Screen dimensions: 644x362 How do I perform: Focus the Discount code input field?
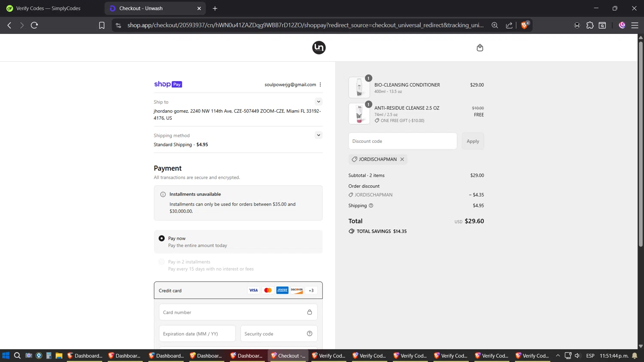pyautogui.click(x=403, y=141)
